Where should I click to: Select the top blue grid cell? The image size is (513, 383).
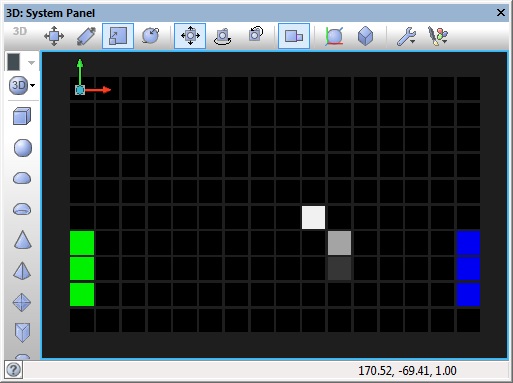pyautogui.click(x=469, y=243)
